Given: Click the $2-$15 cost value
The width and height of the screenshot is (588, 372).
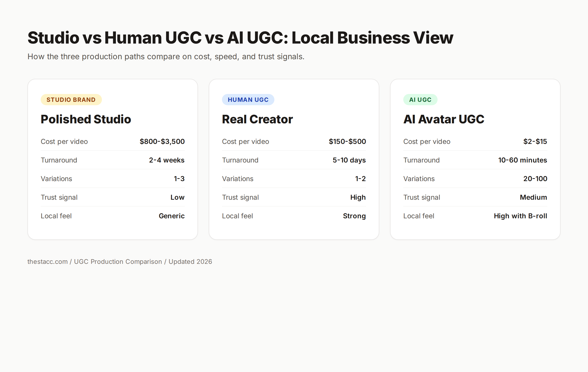Looking at the screenshot, I should coord(535,141).
